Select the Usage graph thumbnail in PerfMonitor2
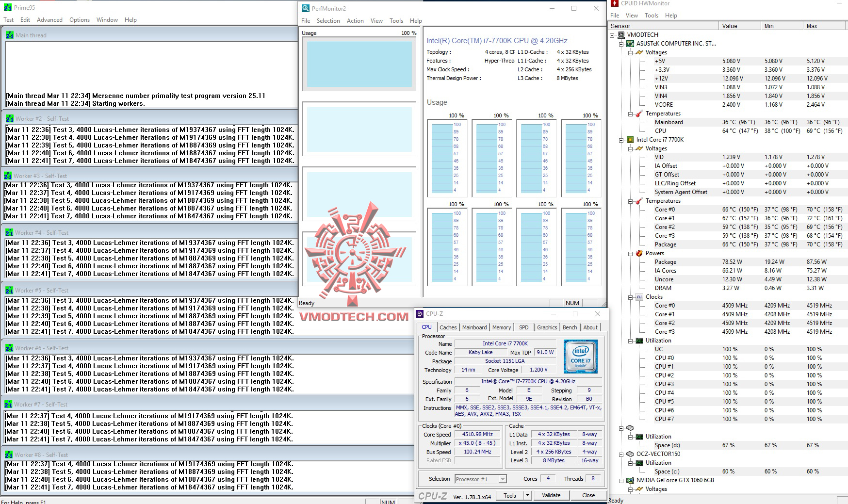Image resolution: width=848 pixels, height=504 pixels. pos(359,64)
